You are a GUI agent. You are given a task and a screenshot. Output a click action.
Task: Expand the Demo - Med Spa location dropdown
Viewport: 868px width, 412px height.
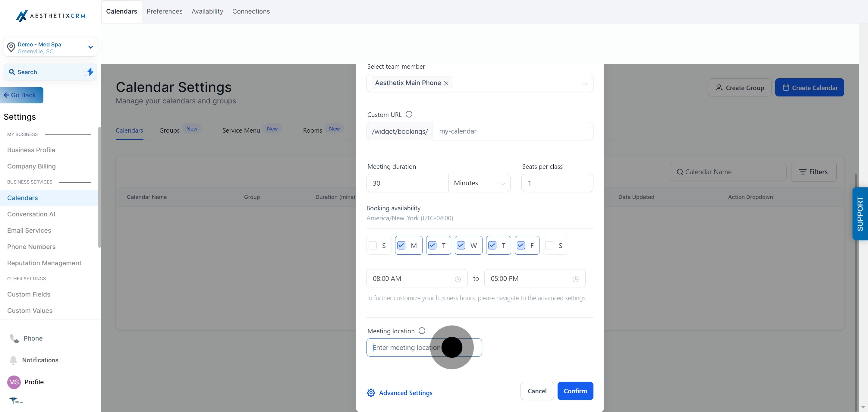pyautogui.click(x=90, y=48)
